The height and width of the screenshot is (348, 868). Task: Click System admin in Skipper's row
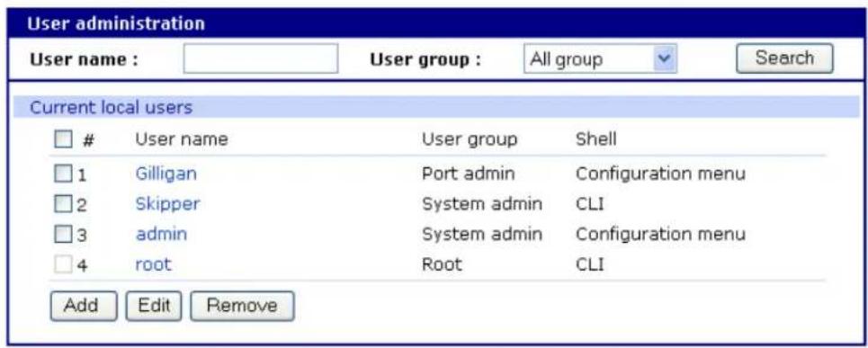pos(482,205)
